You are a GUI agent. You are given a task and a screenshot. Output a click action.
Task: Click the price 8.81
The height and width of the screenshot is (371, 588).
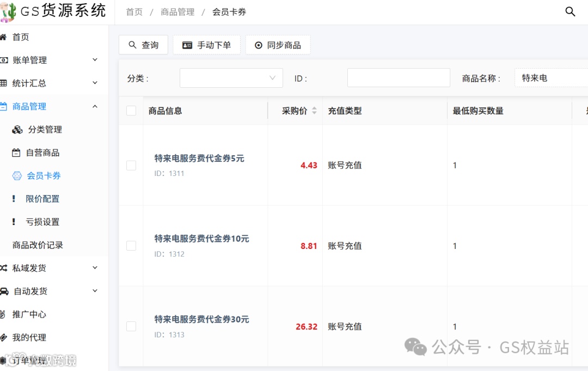[309, 246]
